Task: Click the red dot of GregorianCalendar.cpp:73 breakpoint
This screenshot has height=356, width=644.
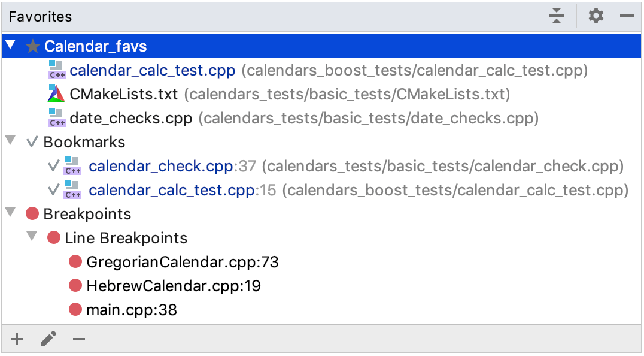Action: click(x=75, y=261)
